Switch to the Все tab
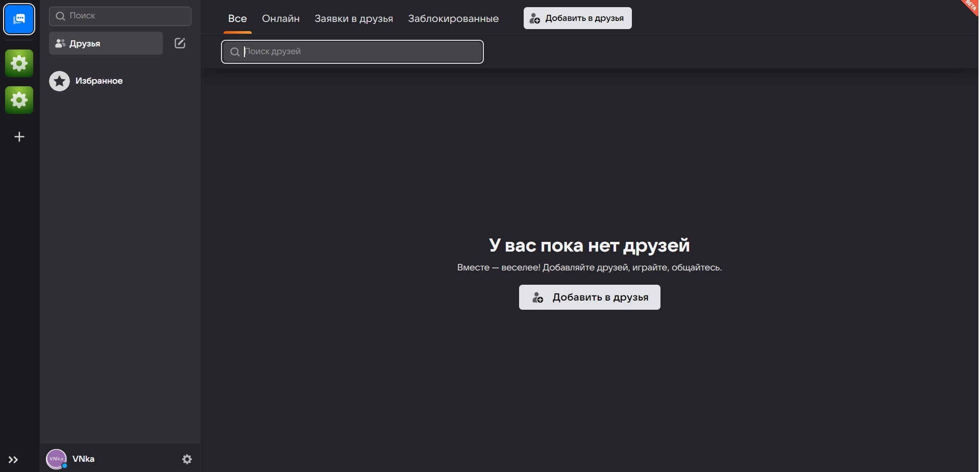This screenshot has height=472, width=980. (x=237, y=18)
